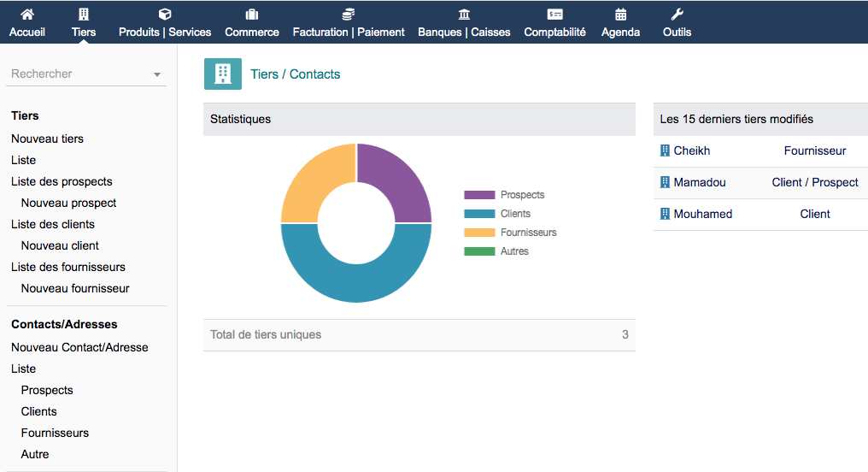Click the Client type in Mouhamed row
The image size is (868, 472).
[815, 214]
